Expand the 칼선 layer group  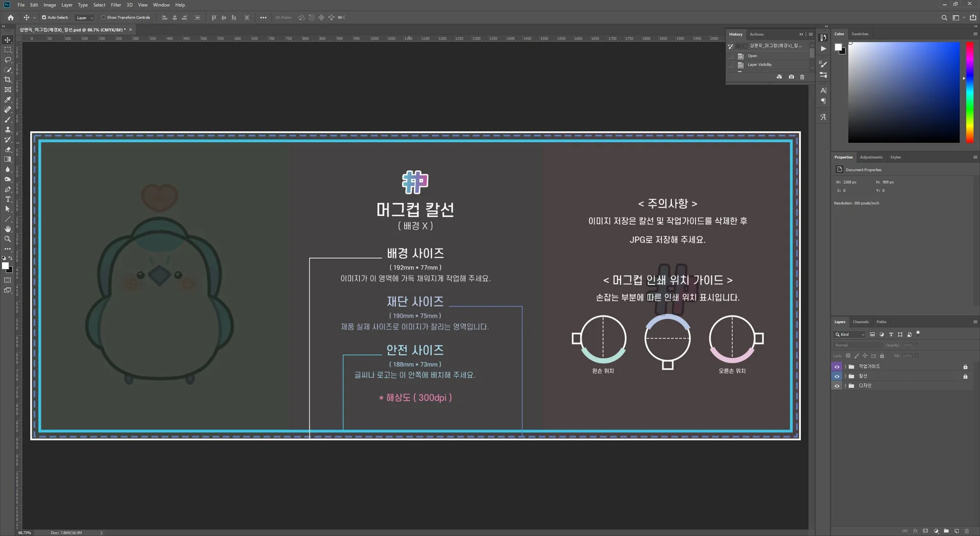(845, 376)
